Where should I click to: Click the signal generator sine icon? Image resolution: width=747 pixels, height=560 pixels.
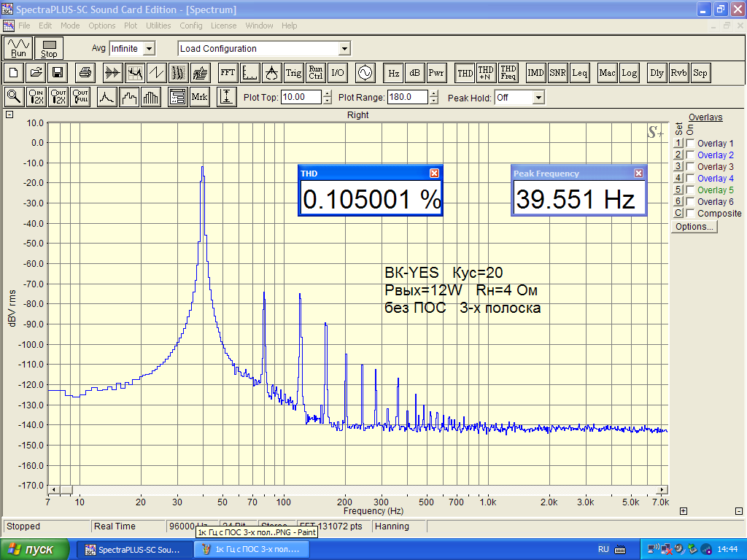(363, 73)
